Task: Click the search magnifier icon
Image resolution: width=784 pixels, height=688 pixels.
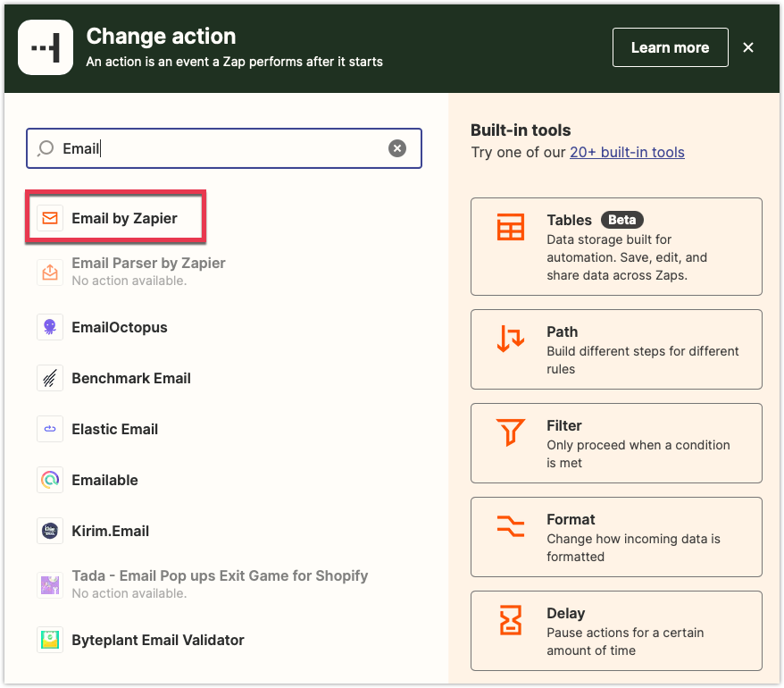Action: click(46, 148)
